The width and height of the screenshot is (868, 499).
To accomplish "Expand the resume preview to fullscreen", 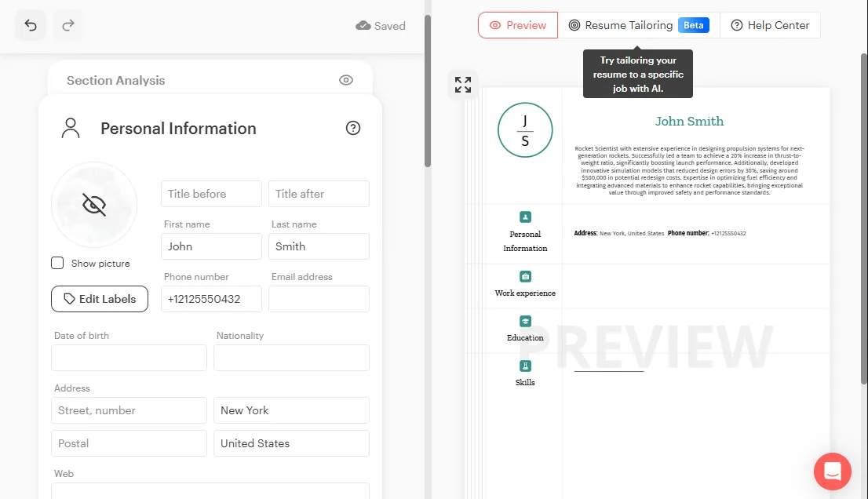I will (x=463, y=85).
